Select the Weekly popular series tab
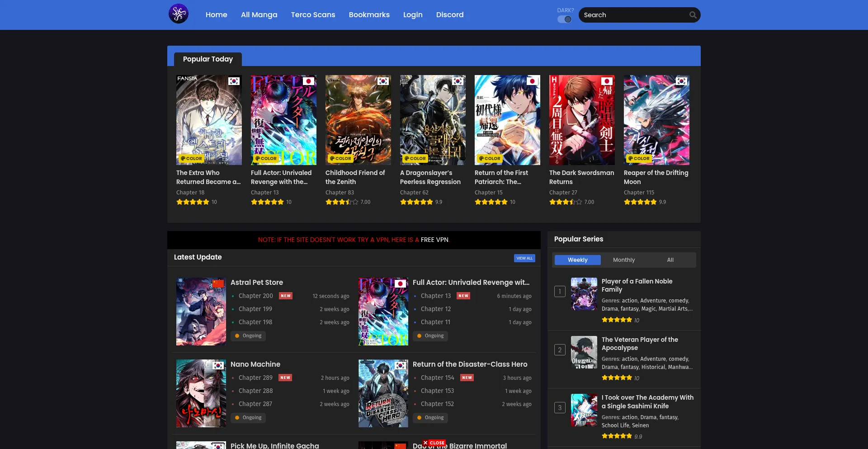Screen dimensions: 868x449 577,260
